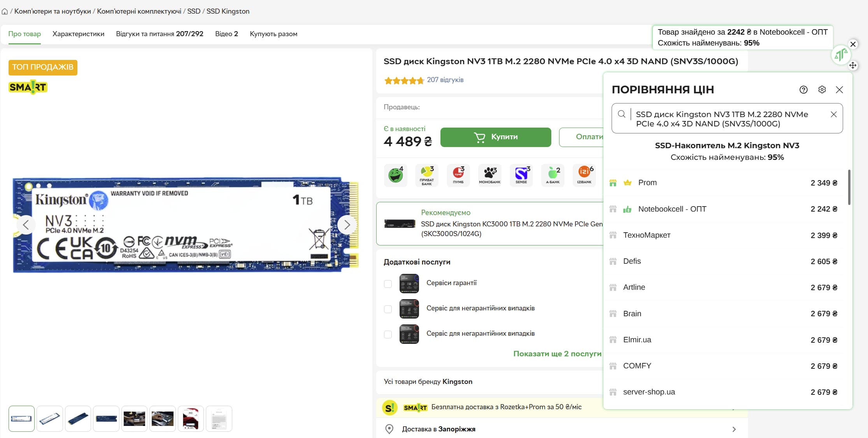
Task: Click the Monobank payment icon
Action: [490, 175]
